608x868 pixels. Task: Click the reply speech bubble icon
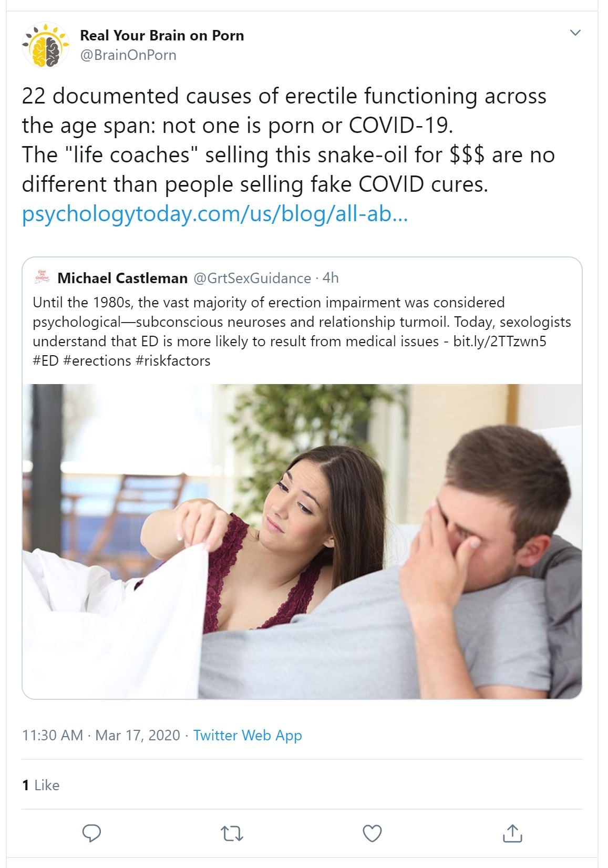[92, 833]
